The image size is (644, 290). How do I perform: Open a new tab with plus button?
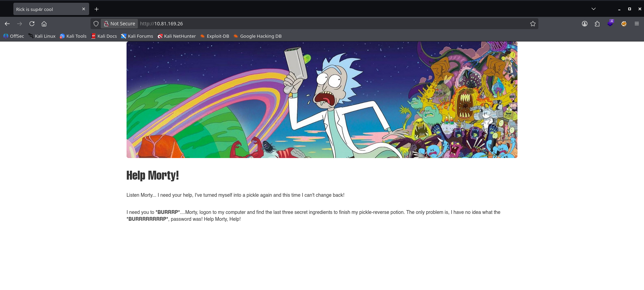[97, 9]
